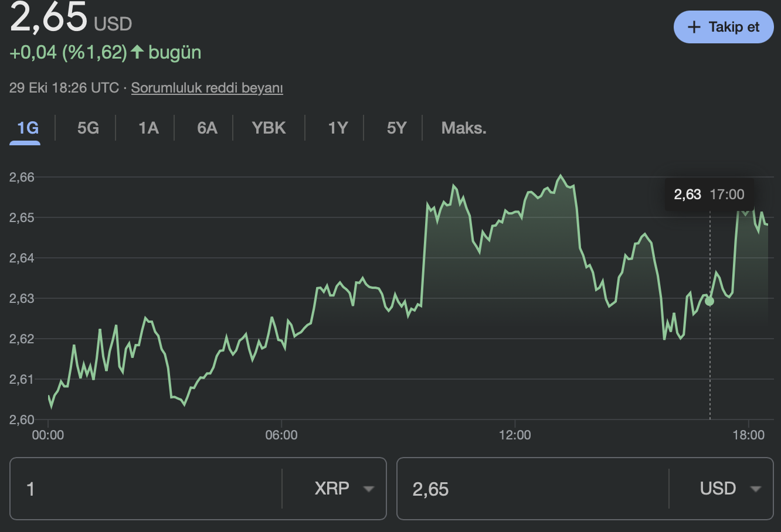Click the 2,63 17:00 tooltip label
The image size is (781, 532).
[708, 194]
